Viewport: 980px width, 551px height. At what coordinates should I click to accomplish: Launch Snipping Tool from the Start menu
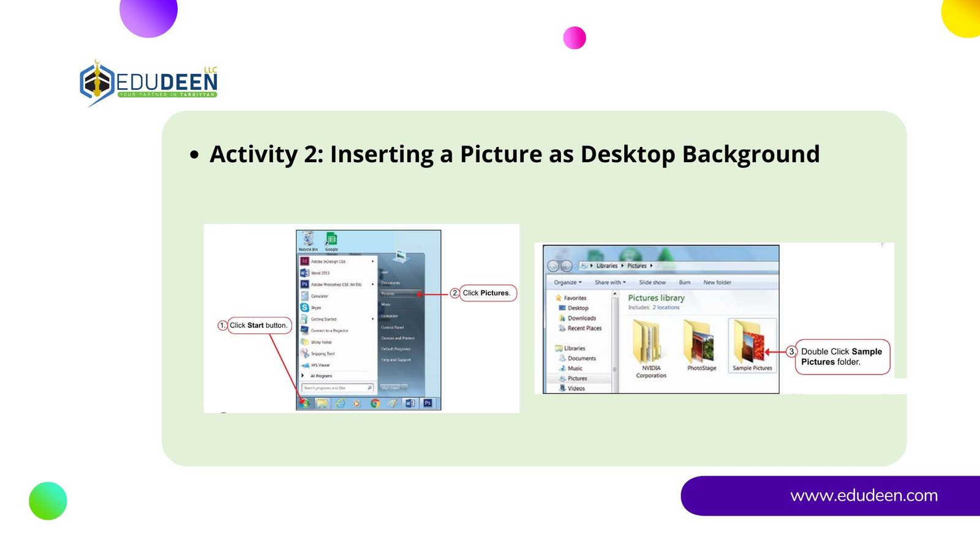[322, 353]
